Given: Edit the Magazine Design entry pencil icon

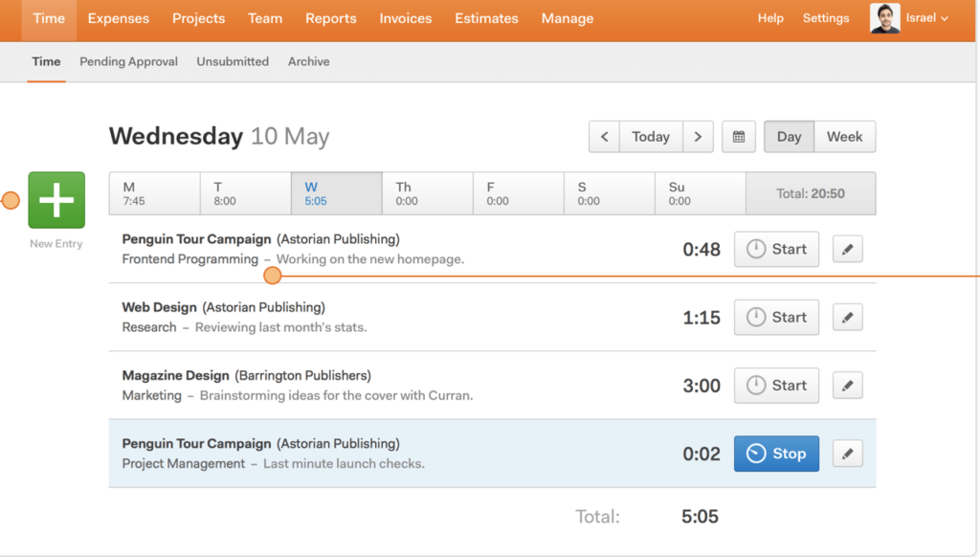Looking at the screenshot, I should point(848,385).
